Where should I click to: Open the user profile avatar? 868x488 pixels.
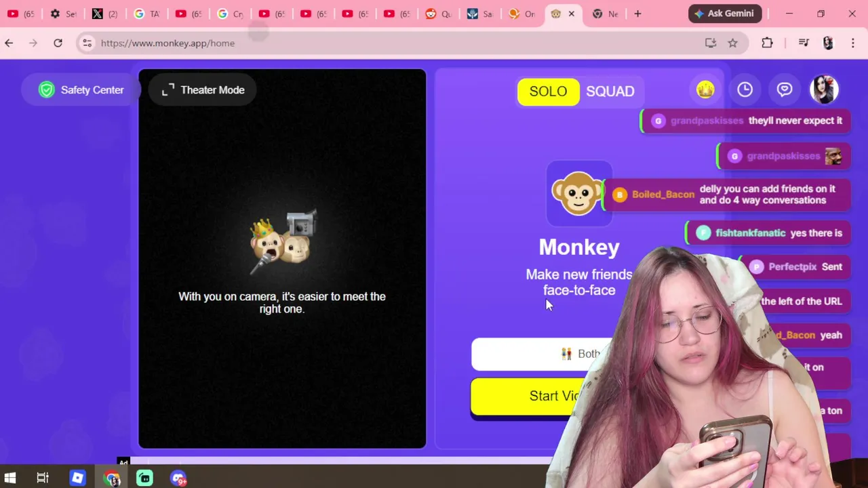point(825,89)
